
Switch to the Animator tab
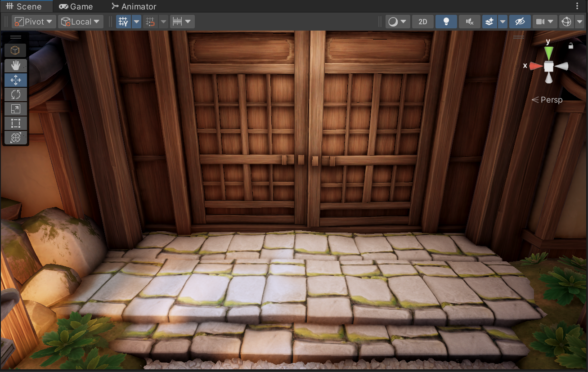tap(134, 6)
